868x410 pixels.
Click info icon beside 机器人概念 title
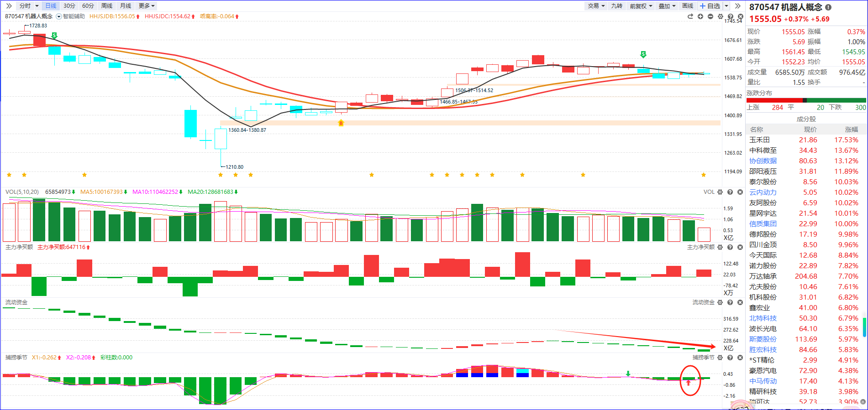[828, 7]
